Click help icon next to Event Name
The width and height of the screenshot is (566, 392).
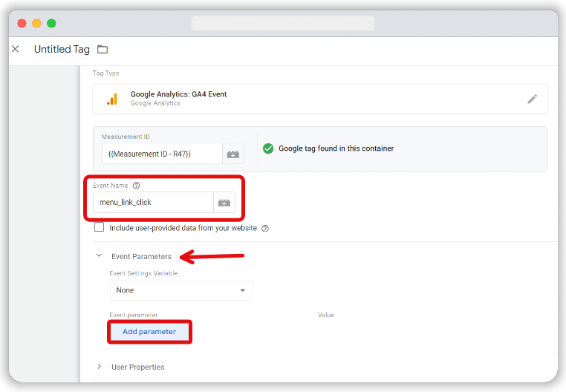point(136,186)
